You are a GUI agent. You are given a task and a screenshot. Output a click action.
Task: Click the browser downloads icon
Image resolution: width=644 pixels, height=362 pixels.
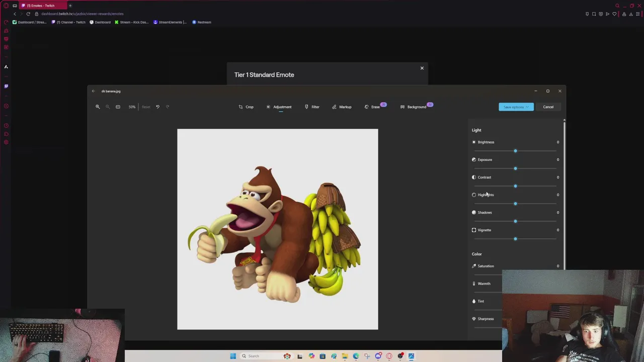coord(631,14)
